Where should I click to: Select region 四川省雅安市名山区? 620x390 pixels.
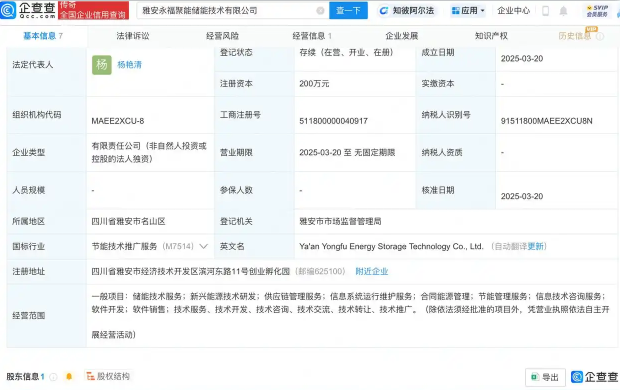click(128, 222)
